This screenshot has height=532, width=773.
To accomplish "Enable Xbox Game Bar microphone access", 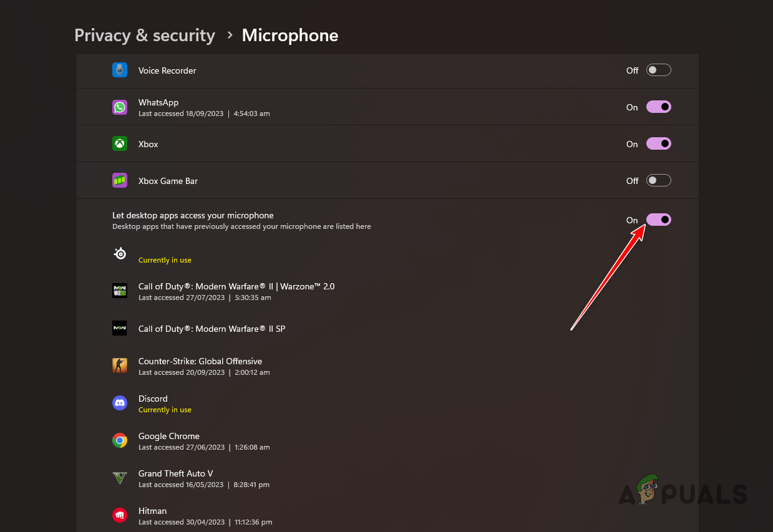I will tap(658, 180).
